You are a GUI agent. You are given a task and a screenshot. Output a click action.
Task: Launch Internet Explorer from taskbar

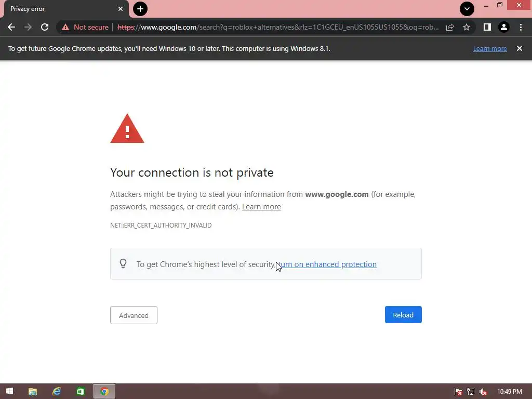pos(56,392)
